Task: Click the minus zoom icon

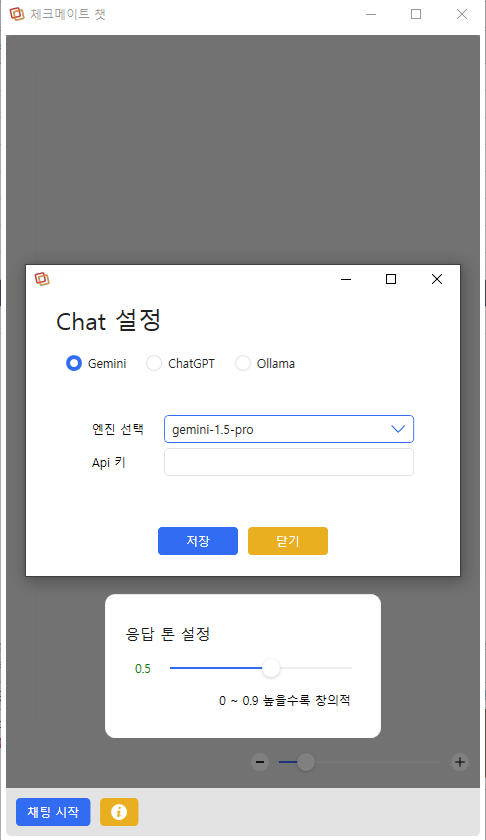Action: point(260,762)
